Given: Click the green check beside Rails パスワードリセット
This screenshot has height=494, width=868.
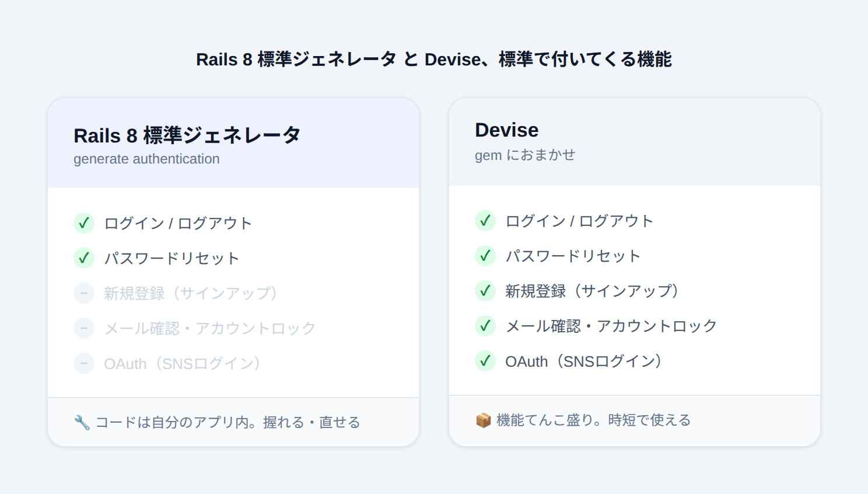Looking at the screenshot, I should click(x=84, y=258).
